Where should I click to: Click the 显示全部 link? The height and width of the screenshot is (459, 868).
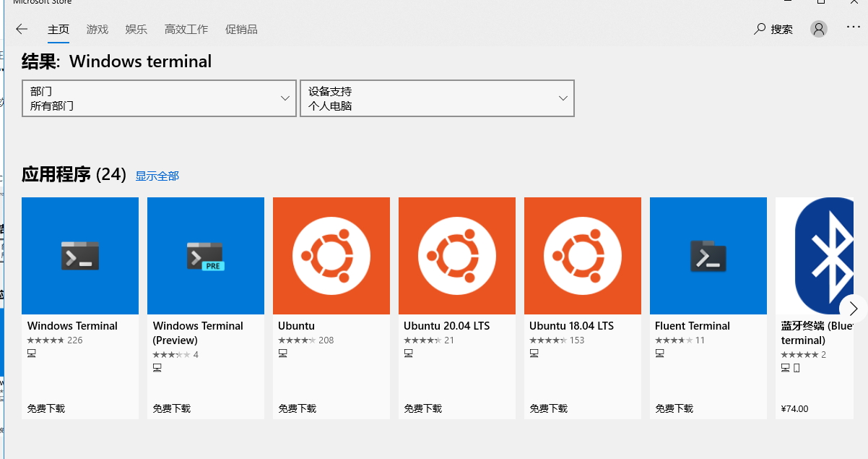point(157,176)
